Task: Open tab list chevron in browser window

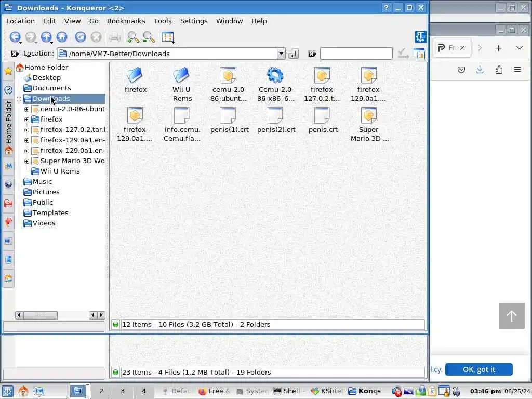Action: click(519, 48)
